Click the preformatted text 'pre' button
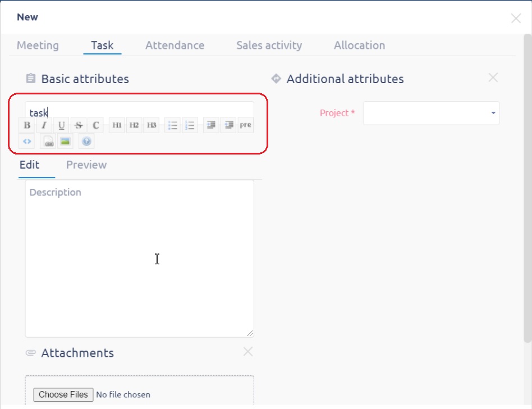 pyautogui.click(x=245, y=125)
